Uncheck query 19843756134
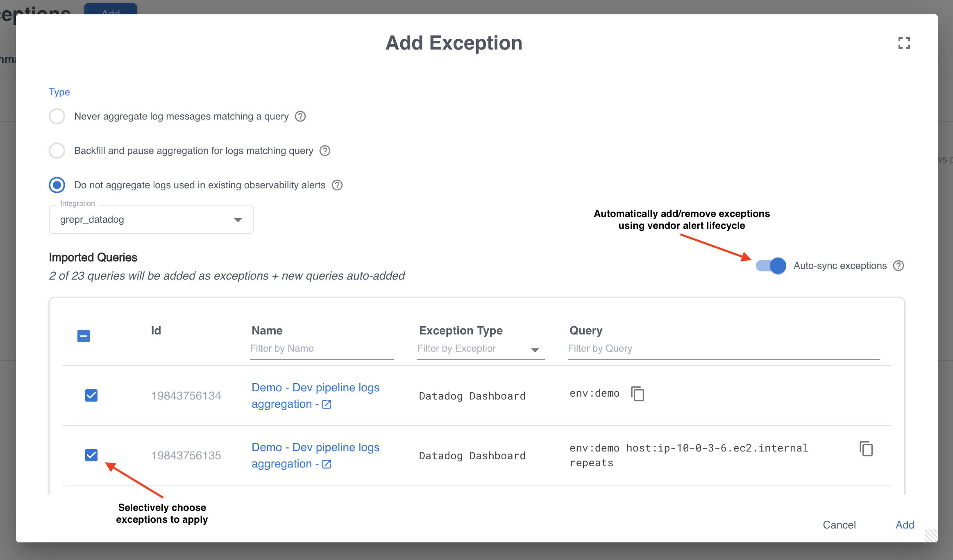This screenshot has width=953, height=560. point(91,395)
